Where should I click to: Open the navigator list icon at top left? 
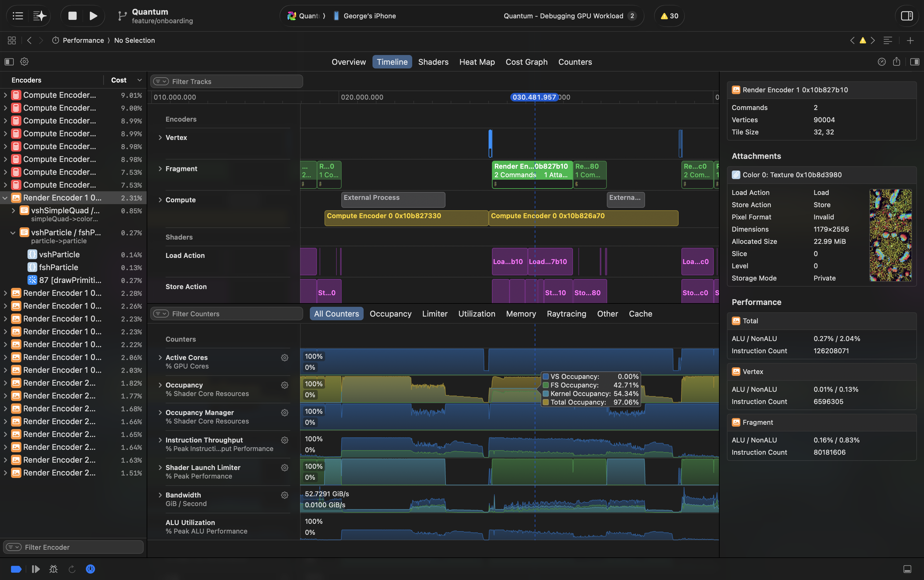click(x=18, y=16)
